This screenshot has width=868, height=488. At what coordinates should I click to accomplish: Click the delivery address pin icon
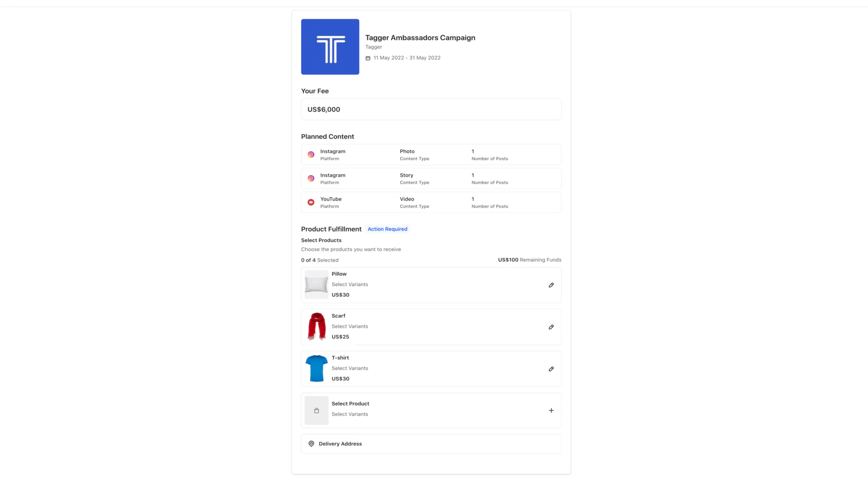(x=311, y=444)
